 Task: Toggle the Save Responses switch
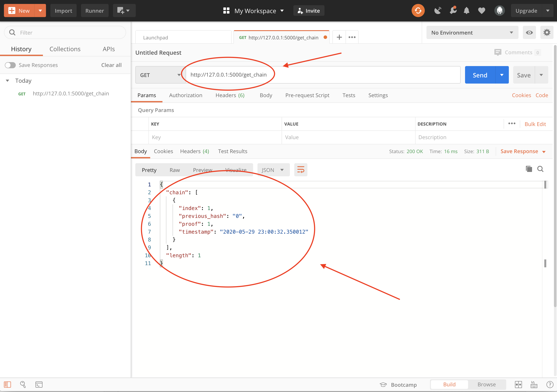(10, 65)
